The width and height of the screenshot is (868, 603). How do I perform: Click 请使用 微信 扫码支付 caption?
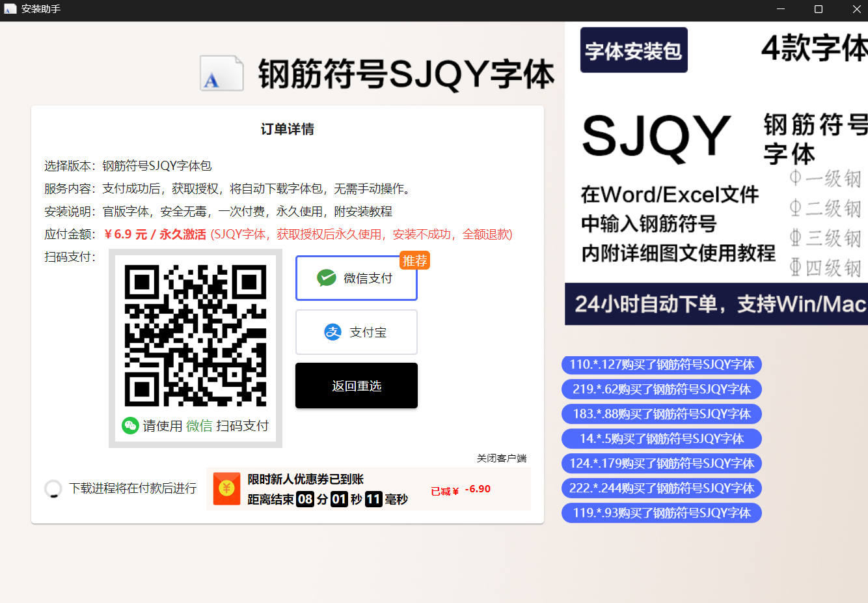coord(206,426)
